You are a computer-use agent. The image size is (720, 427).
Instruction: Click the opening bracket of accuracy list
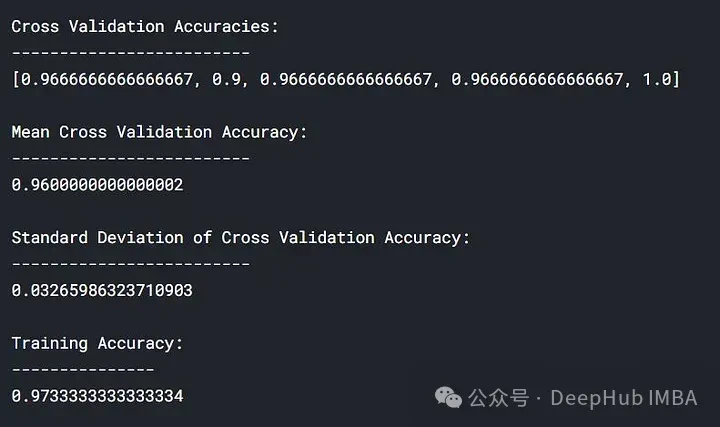[15, 79]
